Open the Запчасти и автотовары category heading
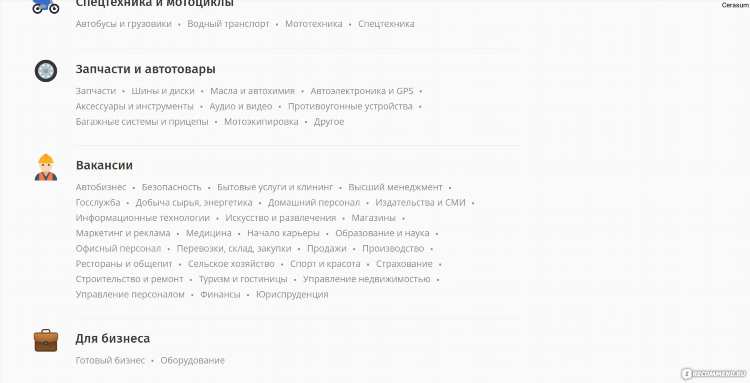 coord(145,69)
